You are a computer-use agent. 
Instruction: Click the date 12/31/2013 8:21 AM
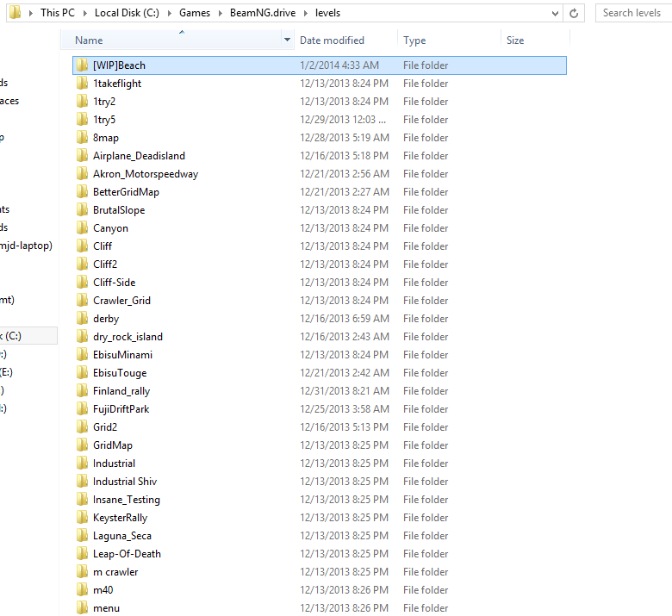point(345,391)
